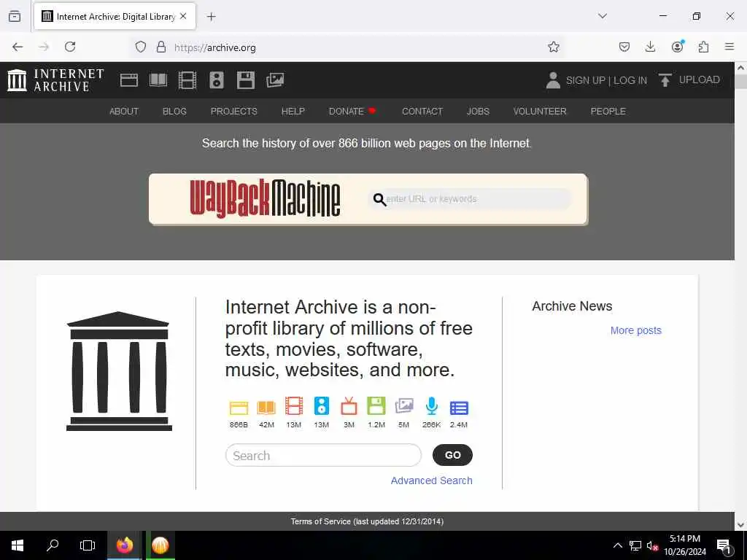View site security padlock information
Image resolution: width=747 pixels, height=560 pixels.
(x=161, y=47)
